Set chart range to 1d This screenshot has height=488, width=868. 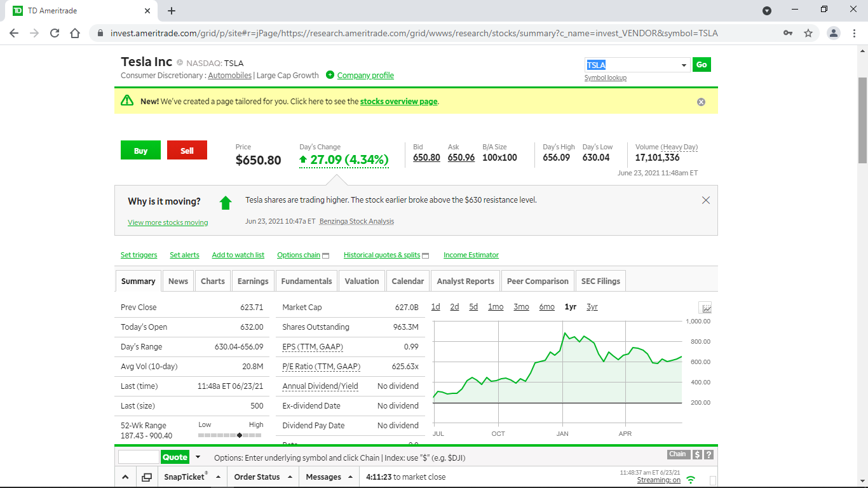click(435, 307)
